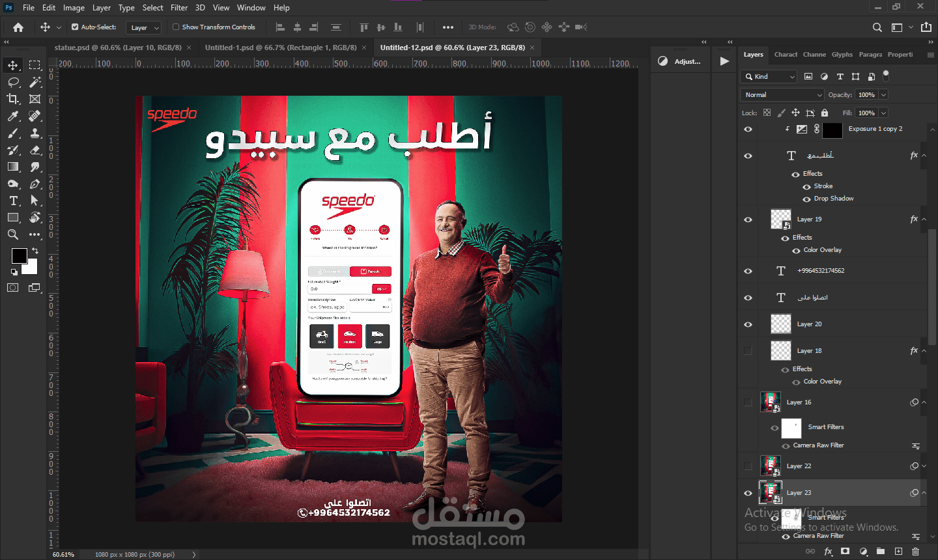Enable Show Transform Controls checkbox
938x560 pixels.
(x=176, y=27)
